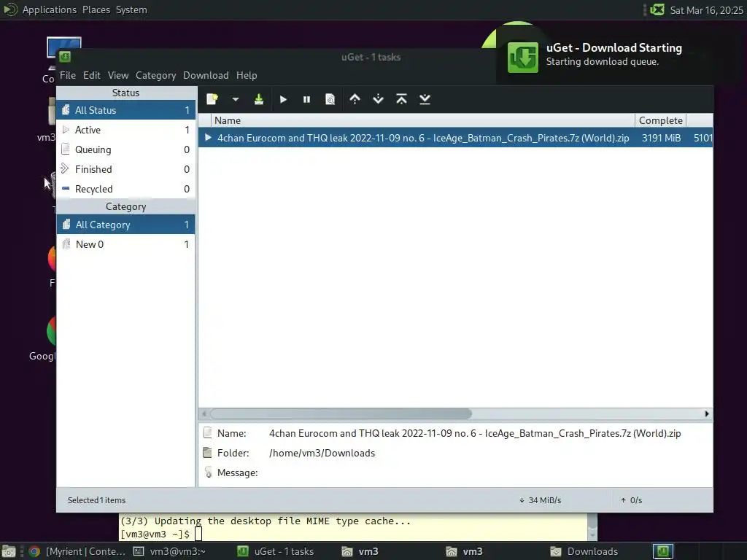Click the scrollbar right arrow
Image resolution: width=747 pixels, height=560 pixels.
pyautogui.click(x=706, y=414)
